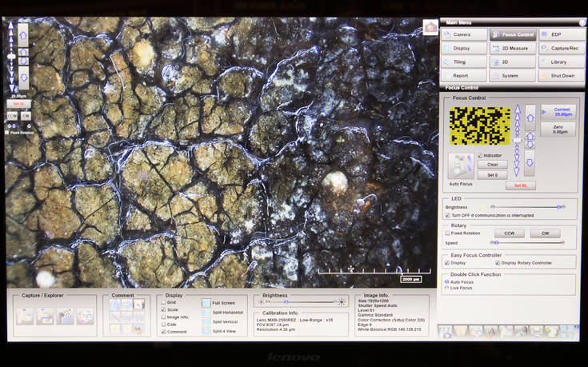This screenshot has height=367, width=588.
Task: Enable the Grid display checkbox
Action: point(162,302)
